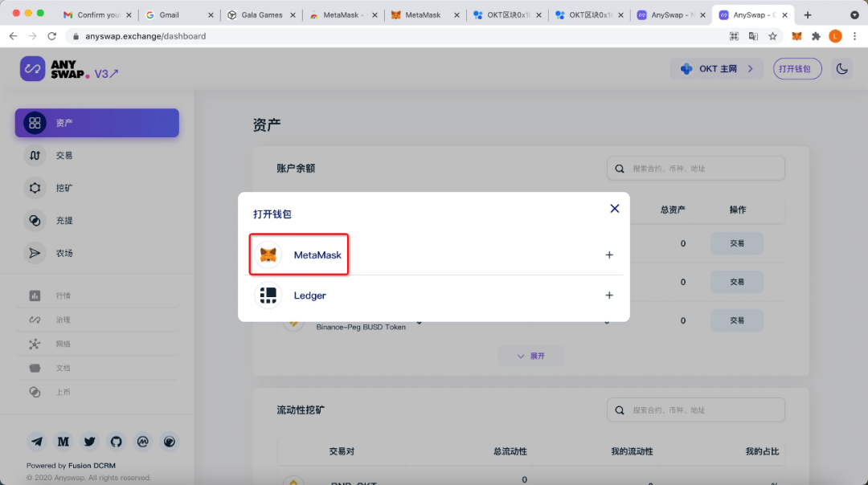
Task: Click the 账户余额 search field
Action: (x=696, y=168)
